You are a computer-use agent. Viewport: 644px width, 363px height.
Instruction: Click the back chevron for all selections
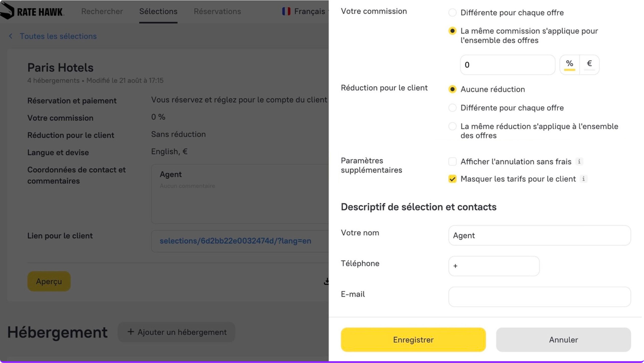[x=11, y=36]
